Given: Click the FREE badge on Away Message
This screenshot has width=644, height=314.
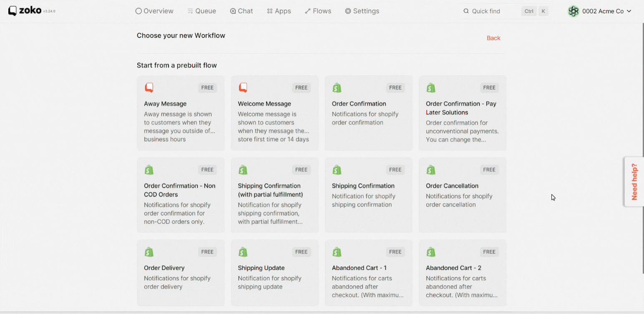Looking at the screenshot, I should (x=207, y=87).
